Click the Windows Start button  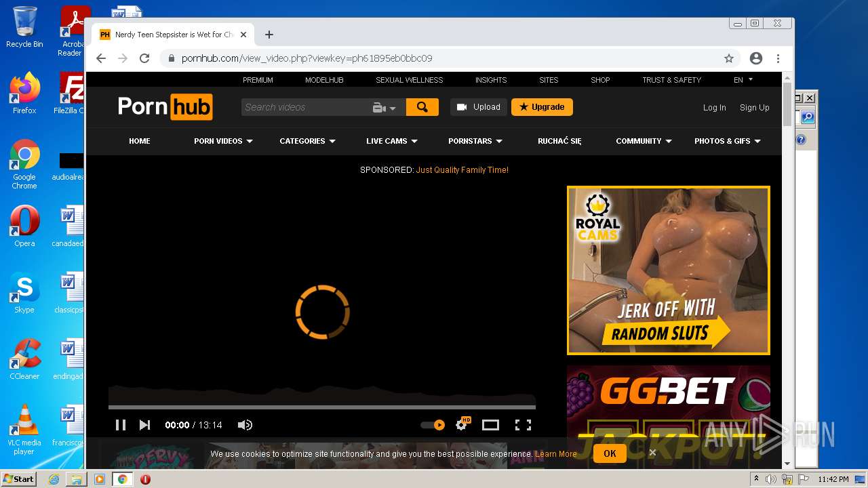(x=18, y=479)
